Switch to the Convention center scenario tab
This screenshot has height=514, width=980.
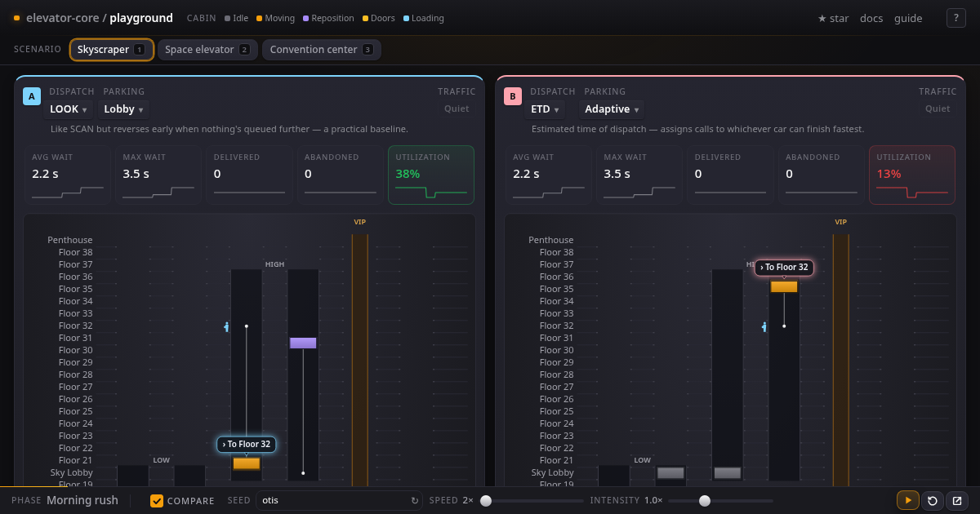coord(322,50)
